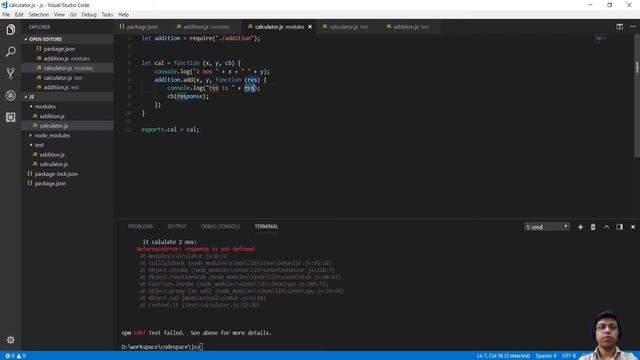
Task: Create a new terminal with plus icon
Action: click(580, 227)
